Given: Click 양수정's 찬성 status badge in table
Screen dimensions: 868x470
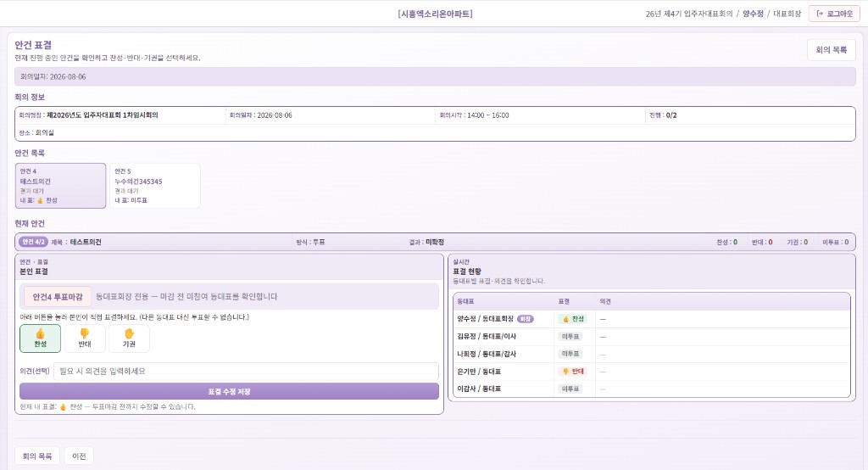Looking at the screenshot, I should [x=573, y=319].
